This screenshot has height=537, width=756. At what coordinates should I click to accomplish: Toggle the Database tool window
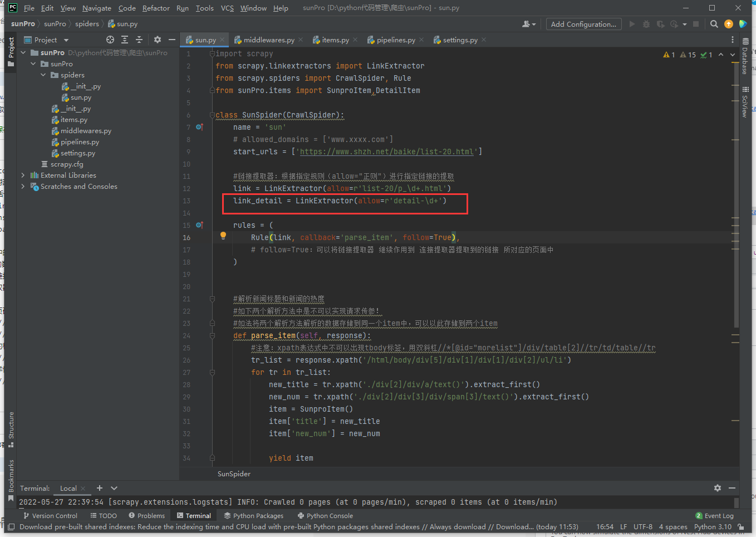(745, 57)
